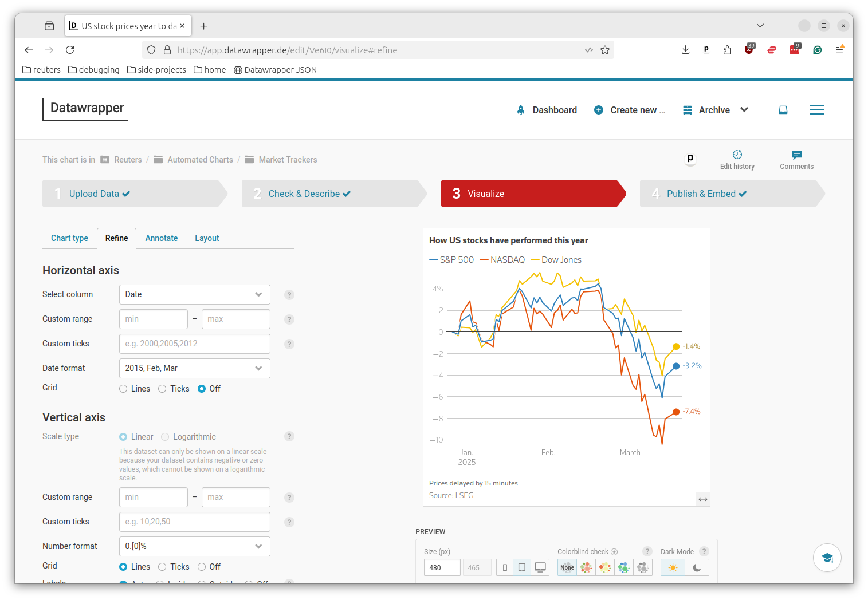The width and height of the screenshot is (868, 600).
Task: Expand the Archive menu chevron
Action: (x=744, y=110)
